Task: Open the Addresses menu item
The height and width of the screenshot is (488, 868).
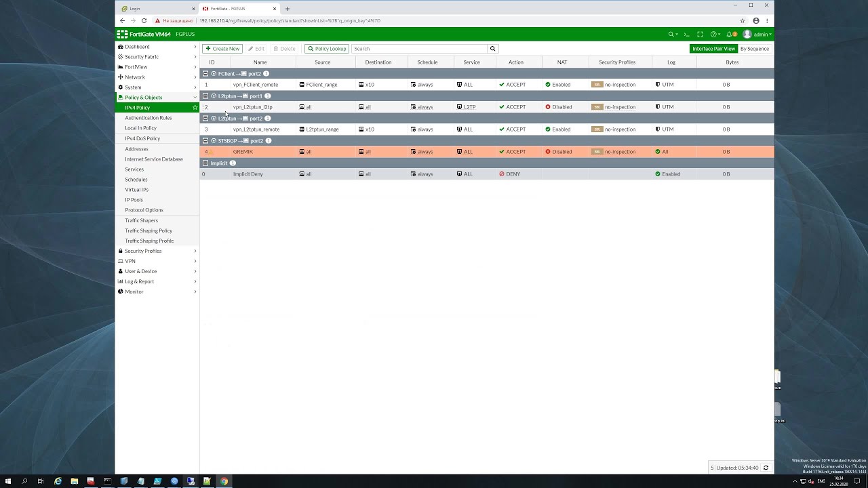Action: (136, 148)
